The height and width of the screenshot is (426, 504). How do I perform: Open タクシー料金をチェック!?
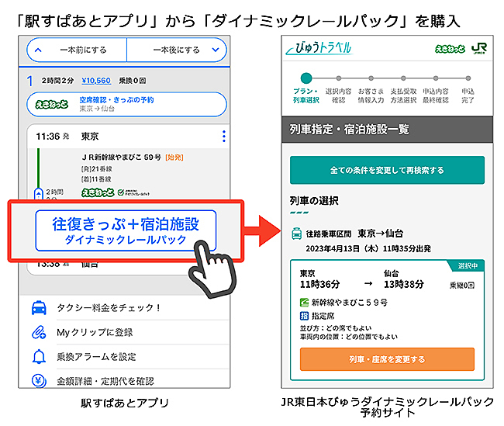109,307
